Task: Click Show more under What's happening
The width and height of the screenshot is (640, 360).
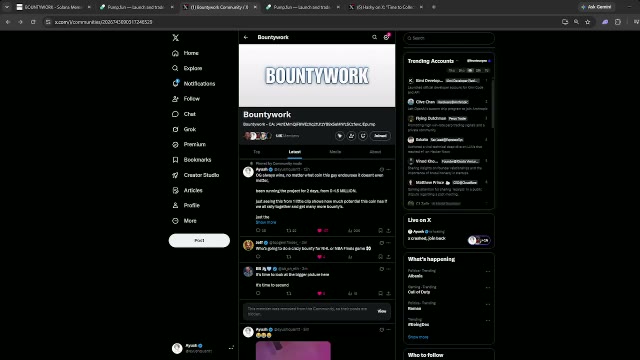Action: pyautogui.click(x=418, y=337)
